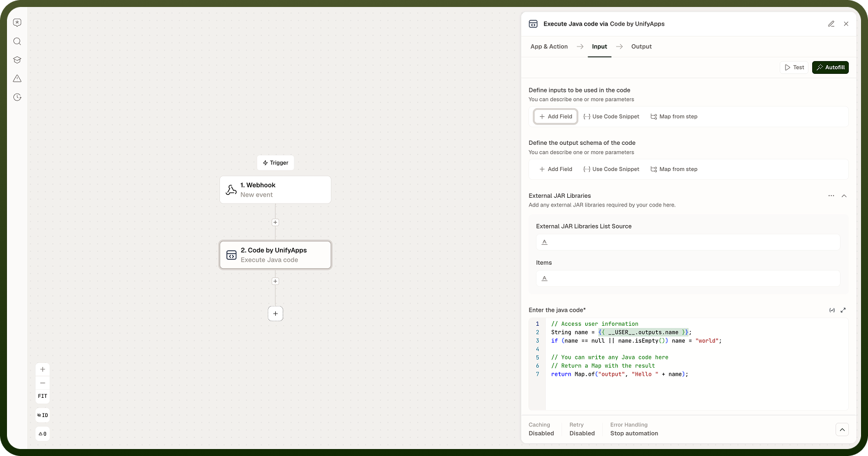Image resolution: width=868 pixels, height=456 pixels.
Task: Add Field under output schema
Action: (x=556, y=169)
